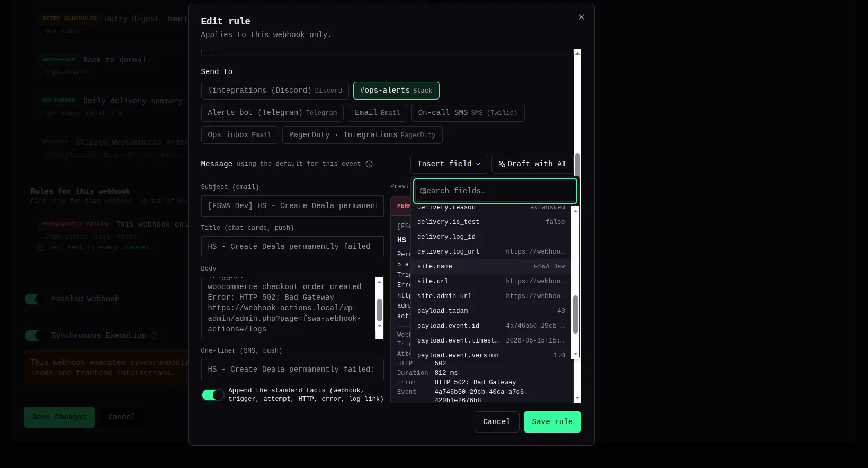Click Cancel on the background page
The image size is (868, 468).
point(122,417)
